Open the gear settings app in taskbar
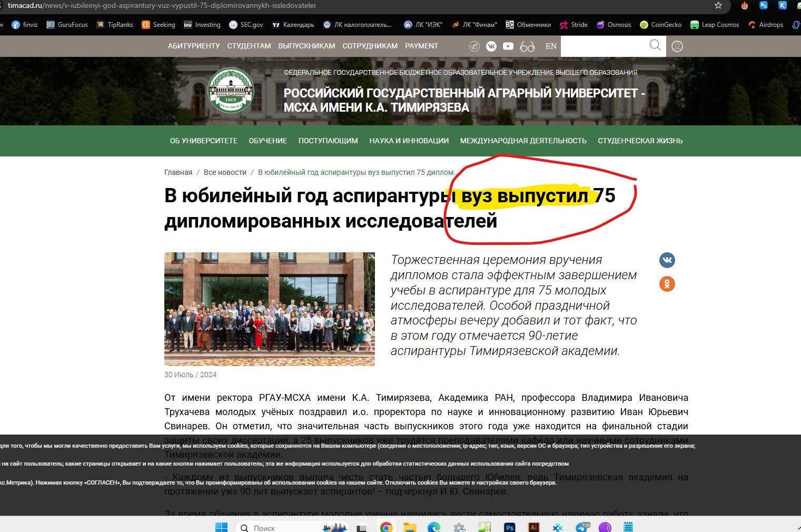 click(x=459, y=527)
